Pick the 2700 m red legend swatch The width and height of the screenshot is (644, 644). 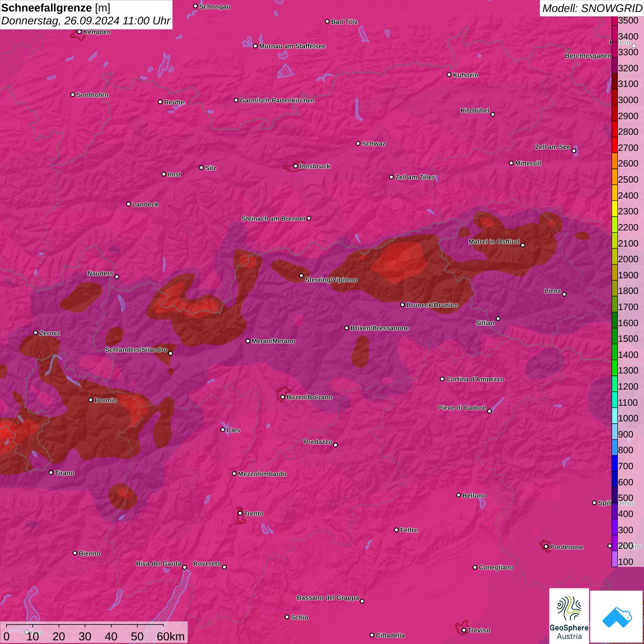pyautogui.click(x=615, y=145)
